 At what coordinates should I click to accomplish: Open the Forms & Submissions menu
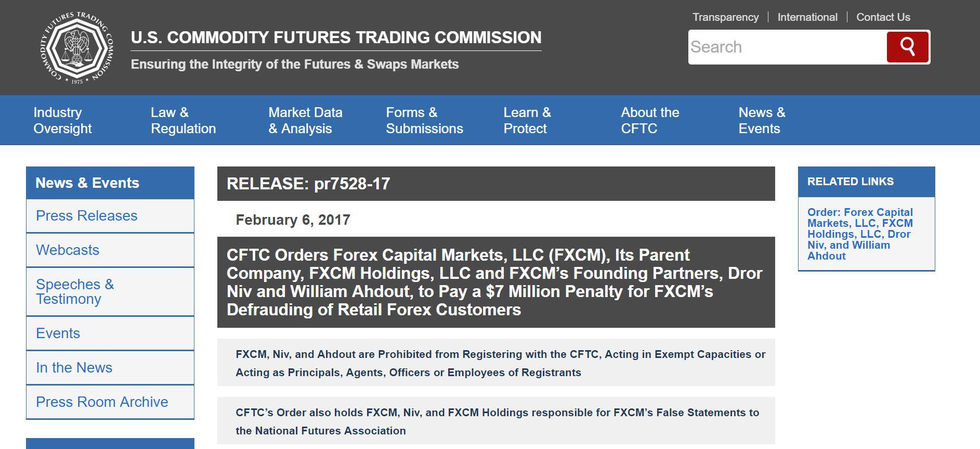click(425, 120)
